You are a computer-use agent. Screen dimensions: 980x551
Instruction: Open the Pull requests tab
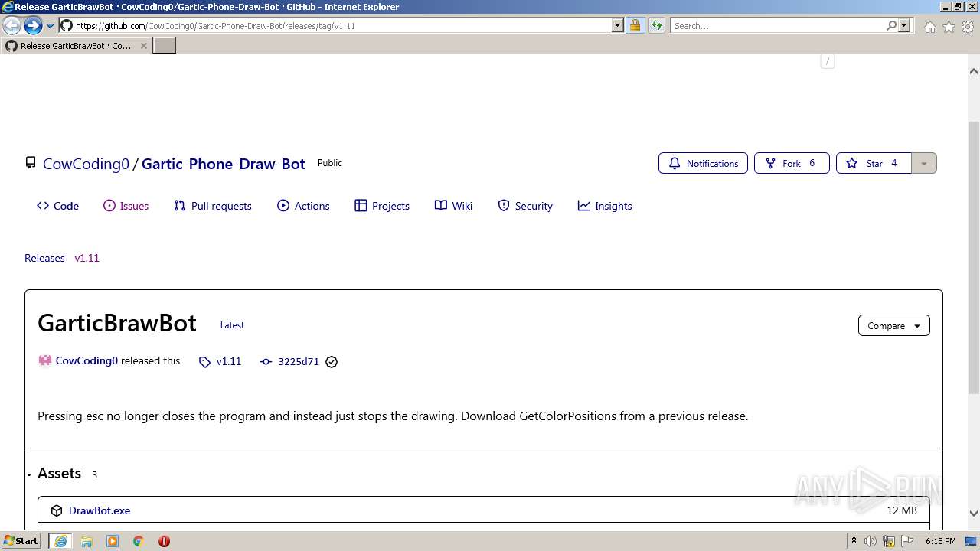click(x=213, y=206)
